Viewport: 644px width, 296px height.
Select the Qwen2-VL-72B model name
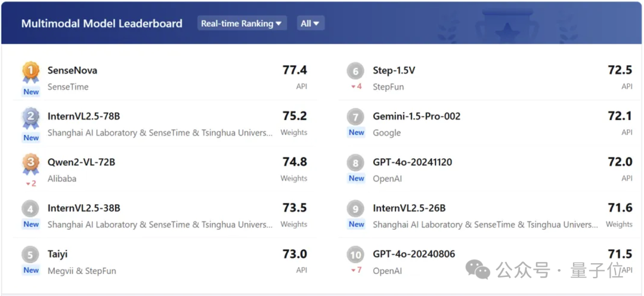(81, 162)
